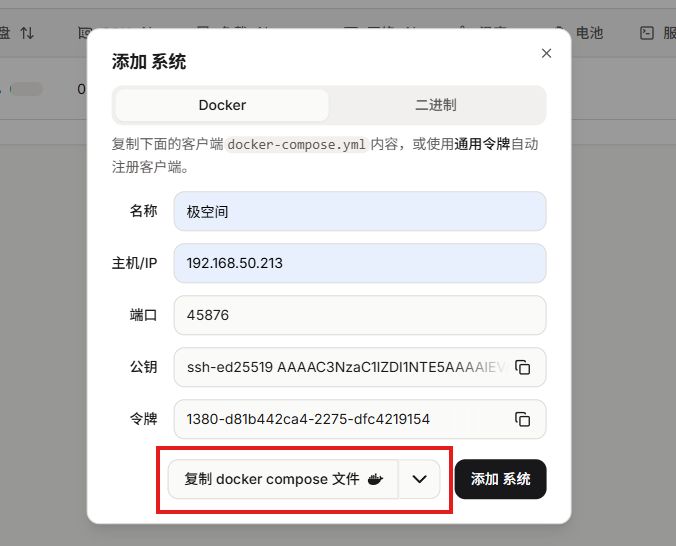Image resolution: width=676 pixels, height=546 pixels.
Task: Switch to the Docker tab
Action: point(222,105)
